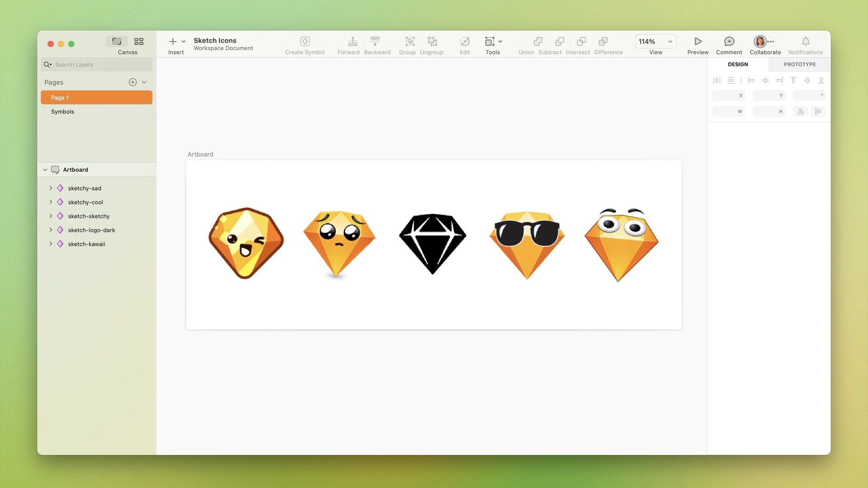Screen dimensions: 868x488
Task: Align layers to horizontal center
Action: pyautogui.click(x=765, y=80)
